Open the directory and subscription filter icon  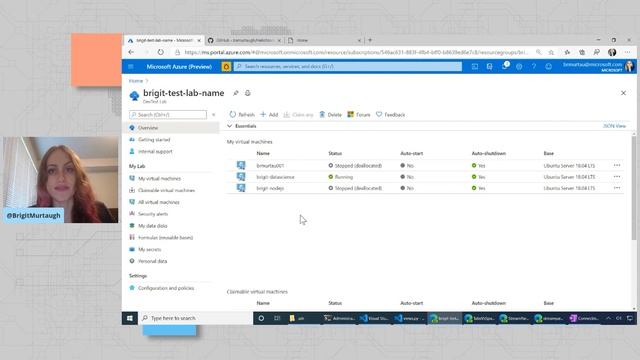click(x=489, y=67)
